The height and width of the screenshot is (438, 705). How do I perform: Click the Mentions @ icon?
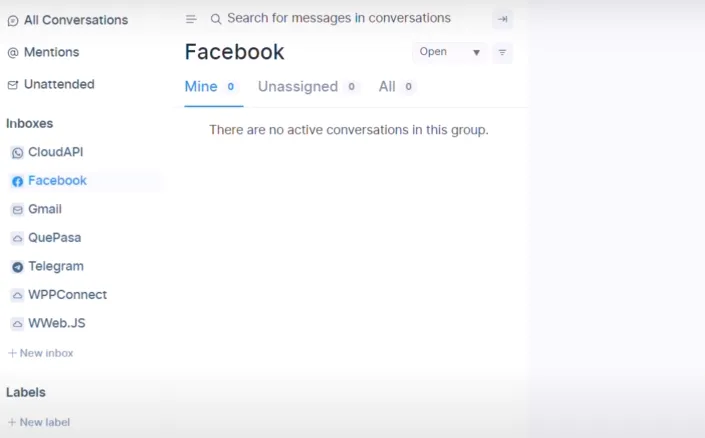pyautogui.click(x=13, y=53)
